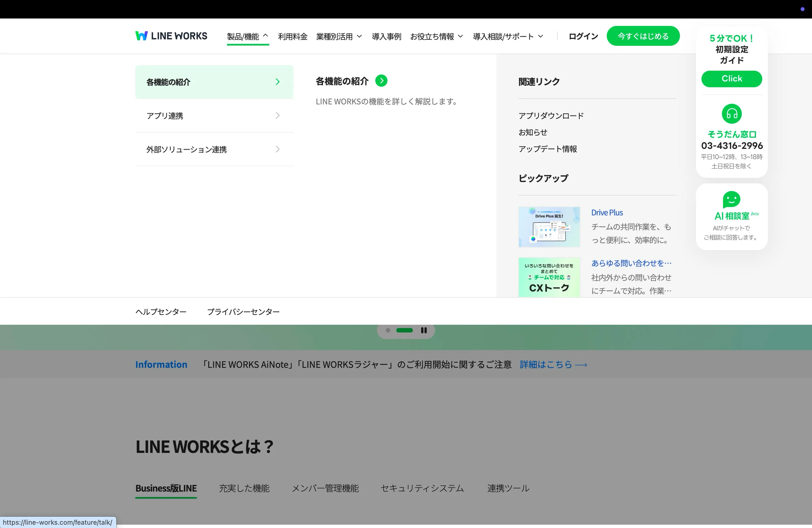
Task: Open the ヘルプセンター link
Action: tap(161, 312)
